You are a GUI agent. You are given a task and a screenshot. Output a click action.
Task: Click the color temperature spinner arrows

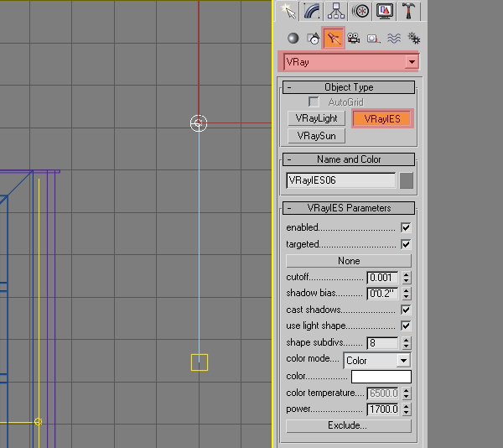pyautogui.click(x=406, y=393)
